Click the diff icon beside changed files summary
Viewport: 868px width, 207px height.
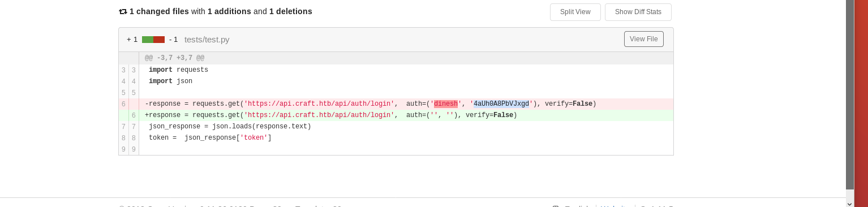123,11
